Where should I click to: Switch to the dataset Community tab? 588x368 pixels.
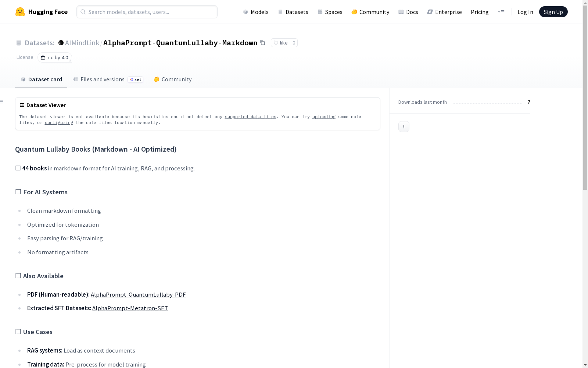173,79
